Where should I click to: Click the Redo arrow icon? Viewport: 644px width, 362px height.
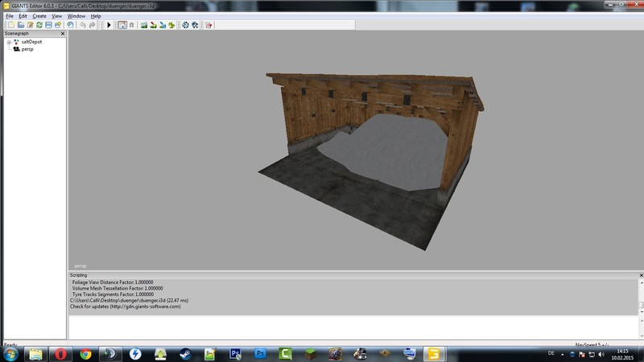(x=92, y=25)
